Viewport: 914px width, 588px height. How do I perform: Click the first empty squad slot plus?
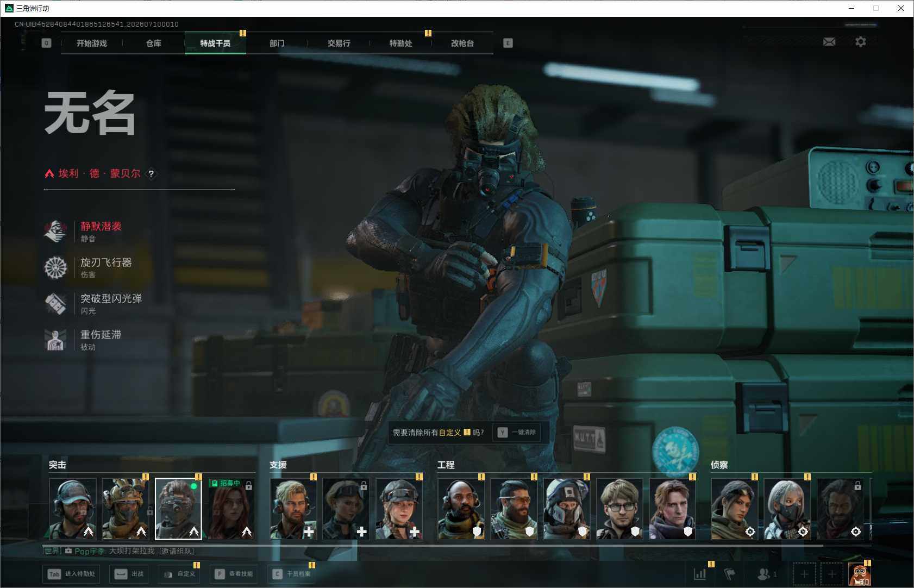(x=805, y=574)
